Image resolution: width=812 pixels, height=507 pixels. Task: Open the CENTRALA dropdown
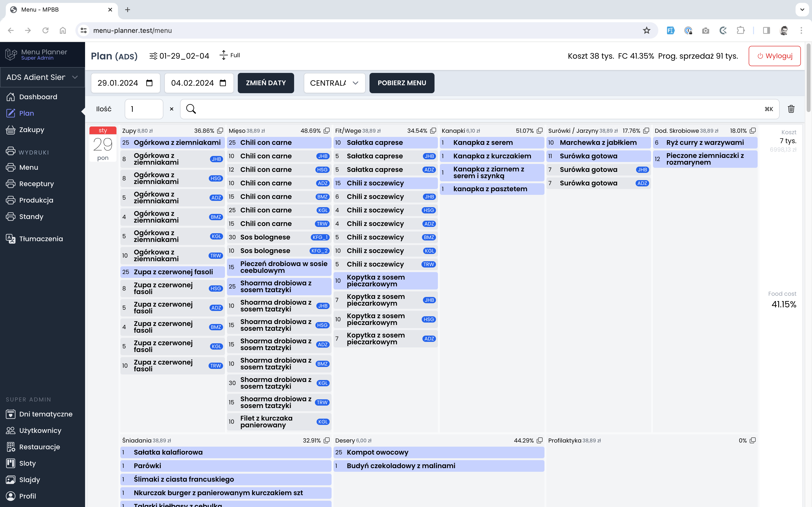pyautogui.click(x=334, y=83)
